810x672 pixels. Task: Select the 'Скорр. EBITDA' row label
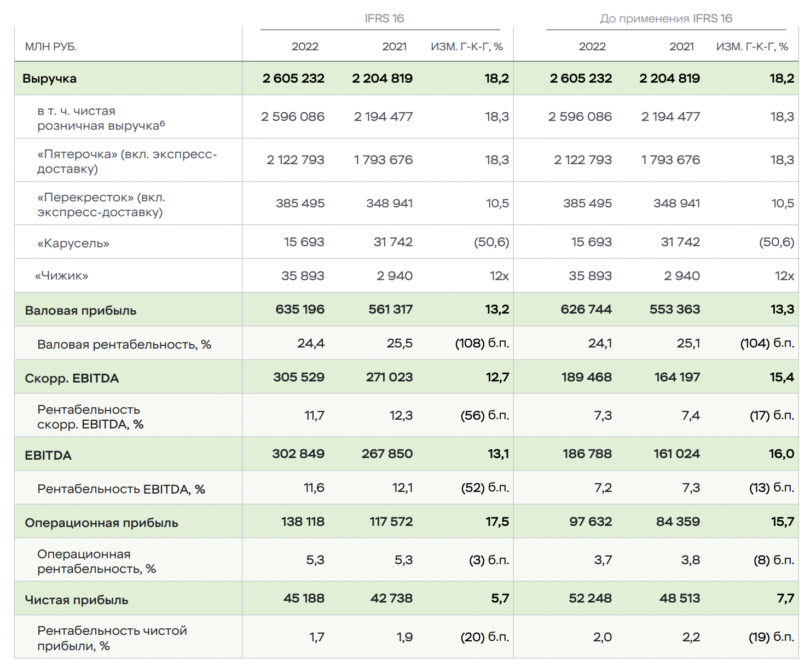(72, 379)
